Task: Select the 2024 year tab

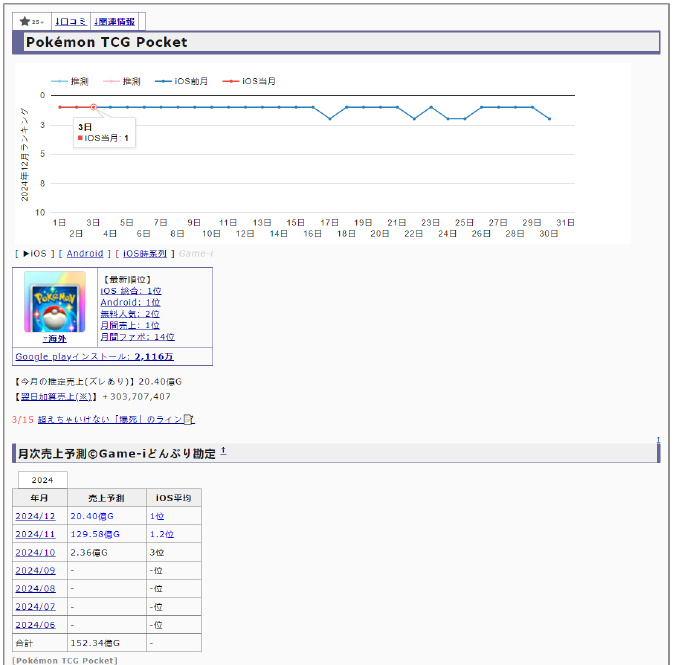Action: pyautogui.click(x=42, y=480)
